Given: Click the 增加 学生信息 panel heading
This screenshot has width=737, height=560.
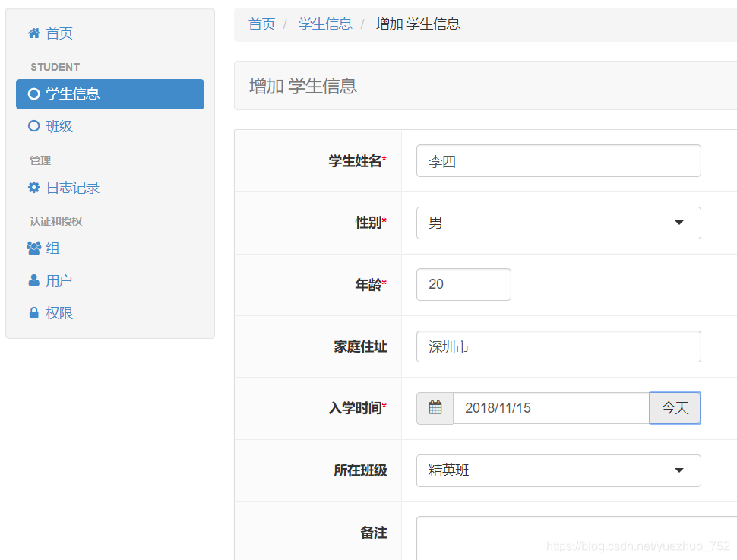Looking at the screenshot, I should pyautogui.click(x=303, y=86).
